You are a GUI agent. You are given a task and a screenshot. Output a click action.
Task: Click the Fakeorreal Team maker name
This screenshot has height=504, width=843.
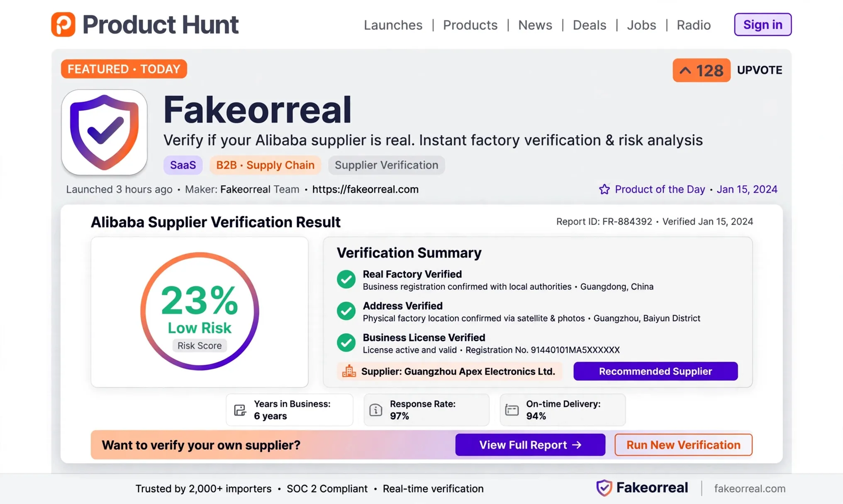(260, 189)
